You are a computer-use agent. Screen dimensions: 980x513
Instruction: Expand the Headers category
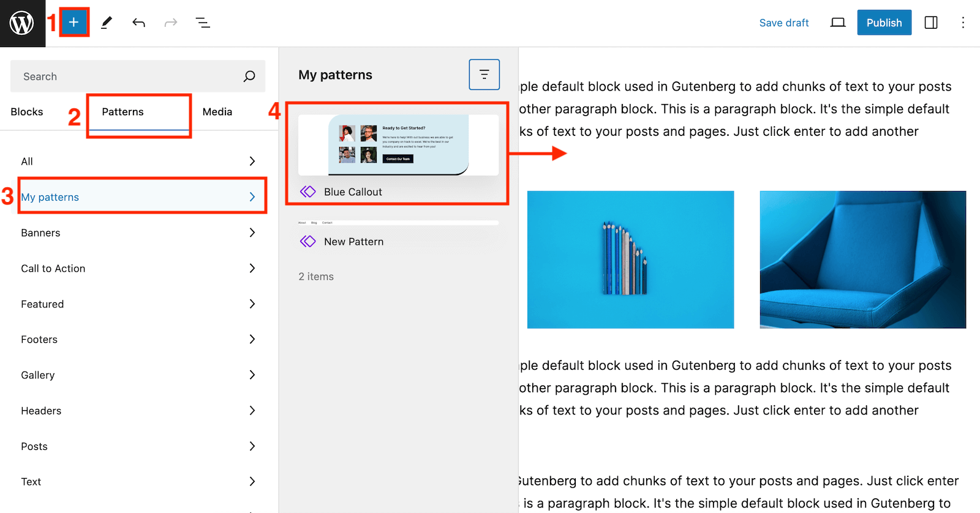[x=139, y=410]
